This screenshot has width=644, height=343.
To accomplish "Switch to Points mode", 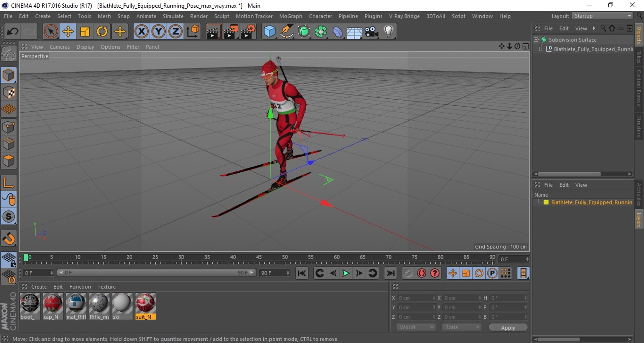I will [x=9, y=127].
